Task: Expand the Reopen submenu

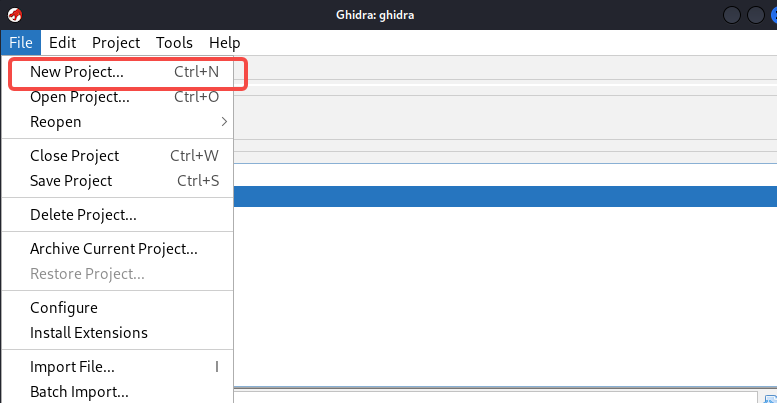Action: coord(117,122)
